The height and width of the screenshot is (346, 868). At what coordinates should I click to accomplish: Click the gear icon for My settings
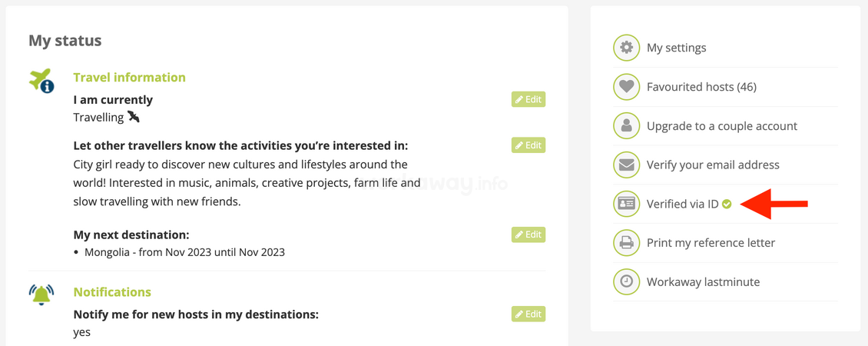(x=626, y=48)
